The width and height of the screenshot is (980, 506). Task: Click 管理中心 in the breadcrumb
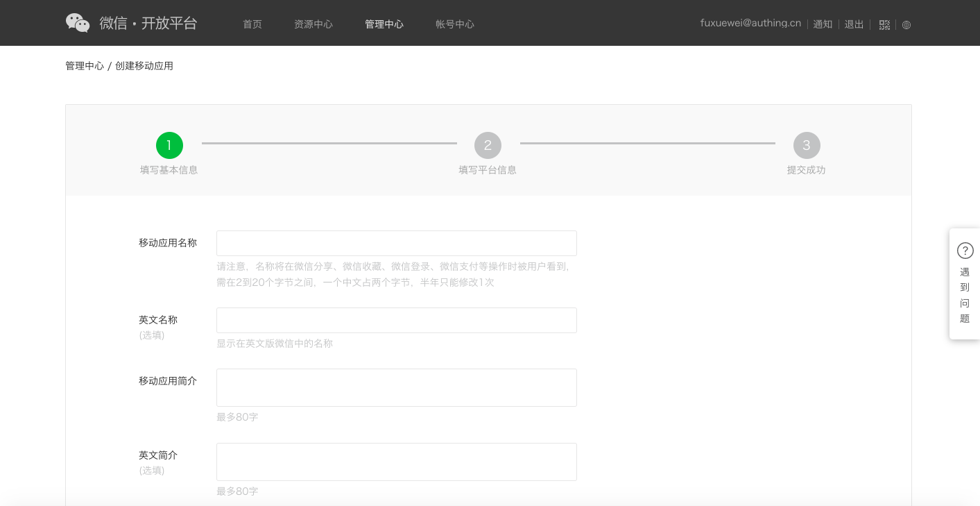85,66
